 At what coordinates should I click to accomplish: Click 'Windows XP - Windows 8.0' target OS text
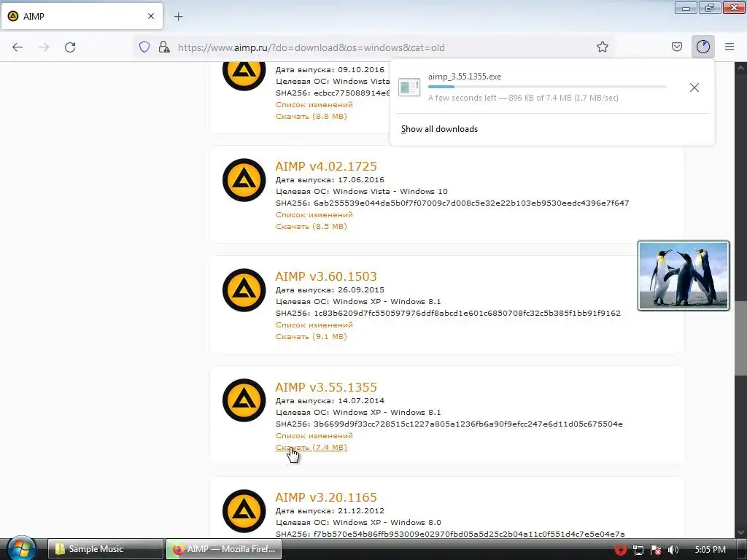(387, 522)
